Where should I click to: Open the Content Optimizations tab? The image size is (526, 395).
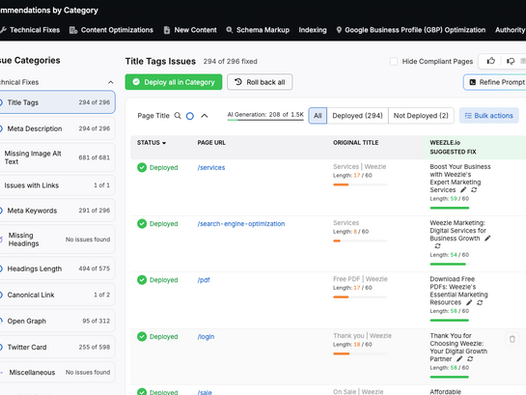111,30
